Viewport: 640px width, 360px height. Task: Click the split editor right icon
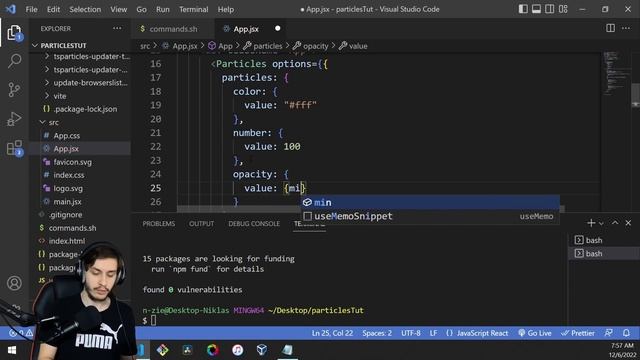pos(610,28)
